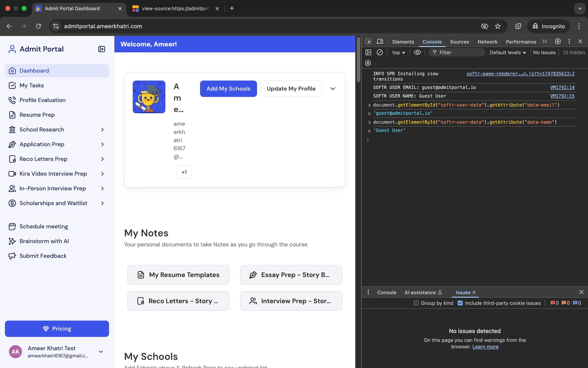This screenshot has width=588, height=368.
Task: Clear the console with the ban icon
Action: click(x=380, y=52)
